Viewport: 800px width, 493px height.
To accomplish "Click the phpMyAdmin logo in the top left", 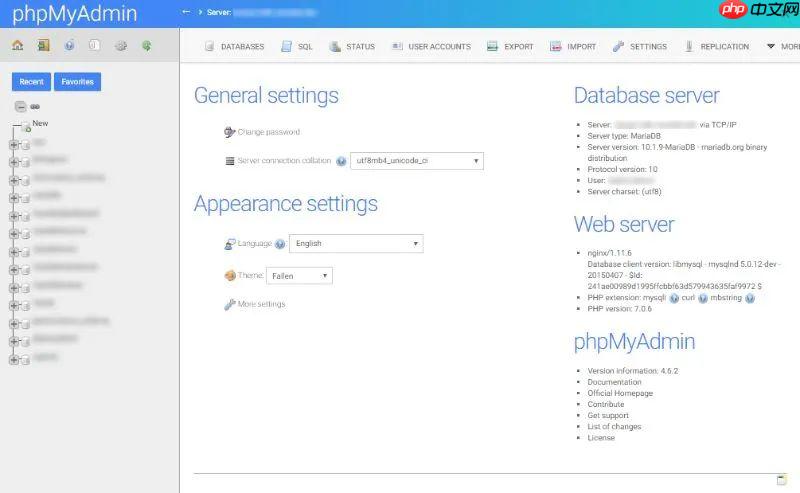I will point(74,14).
